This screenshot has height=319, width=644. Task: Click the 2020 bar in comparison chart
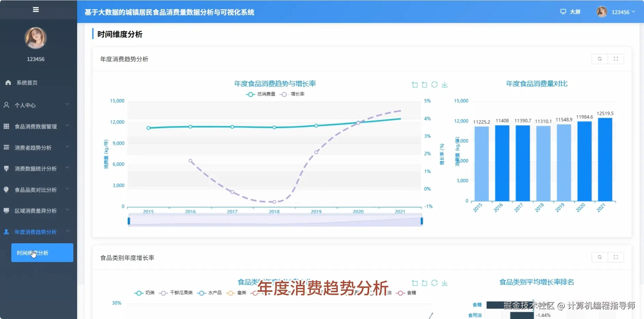585,161
